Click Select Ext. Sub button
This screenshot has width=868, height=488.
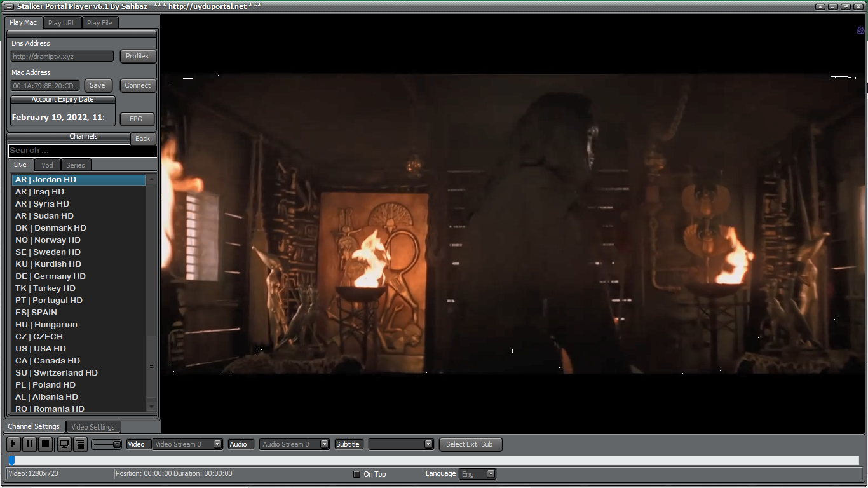pyautogui.click(x=470, y=444)
